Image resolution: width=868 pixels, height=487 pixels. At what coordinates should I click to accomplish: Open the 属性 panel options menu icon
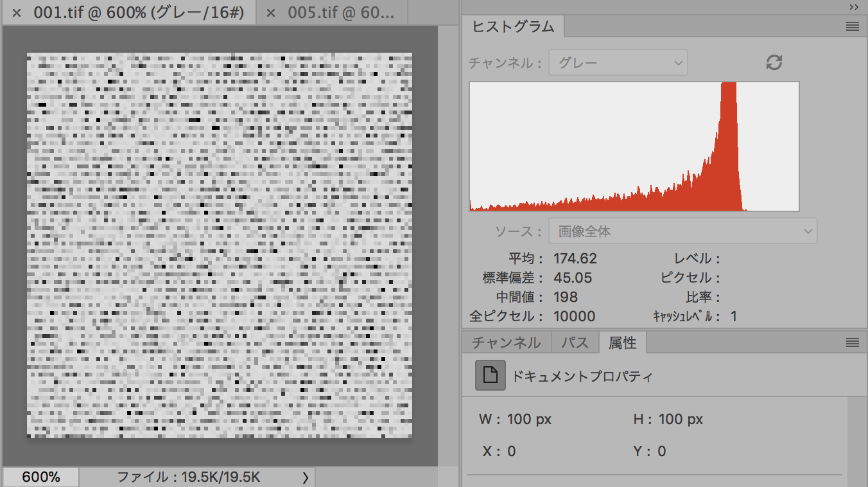[852, 342]
